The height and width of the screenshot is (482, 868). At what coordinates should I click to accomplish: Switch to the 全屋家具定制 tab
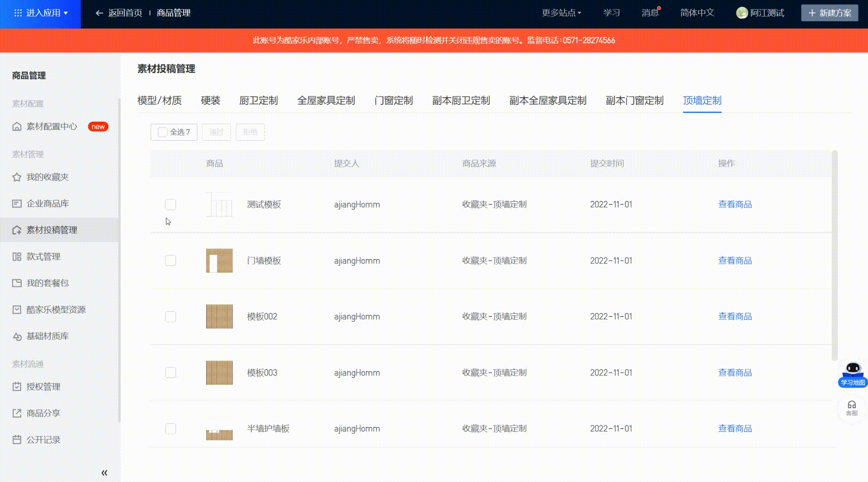tap(326, 101)
